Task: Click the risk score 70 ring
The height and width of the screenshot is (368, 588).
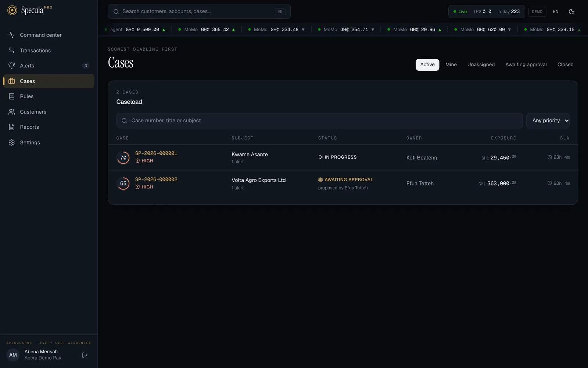Action: coord(123,158)
